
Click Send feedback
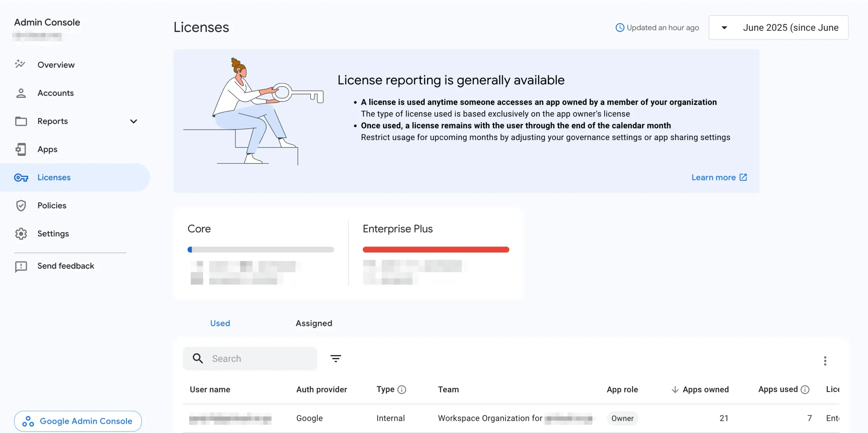[66, 266]
